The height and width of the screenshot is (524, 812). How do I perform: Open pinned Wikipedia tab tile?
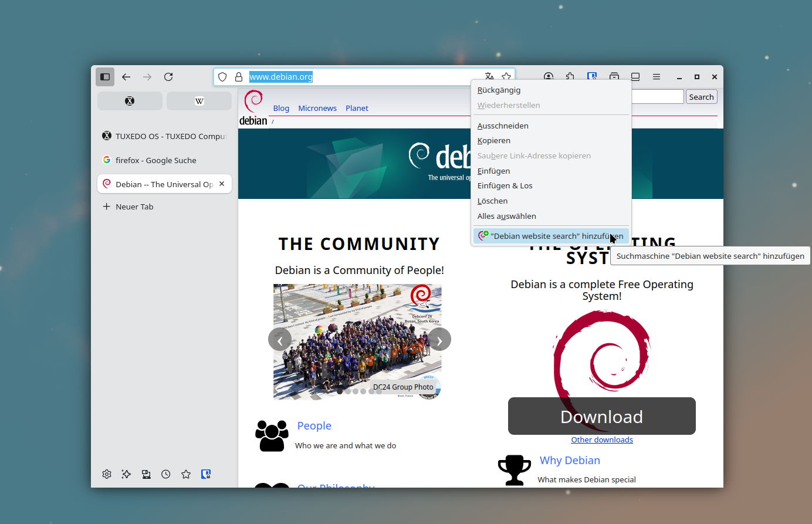199,101
